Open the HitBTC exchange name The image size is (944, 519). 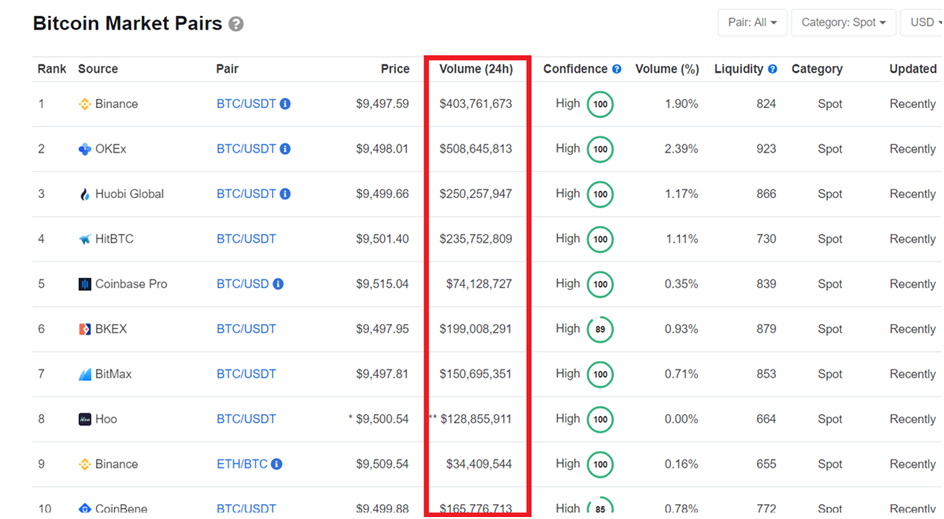click(114, 239)
